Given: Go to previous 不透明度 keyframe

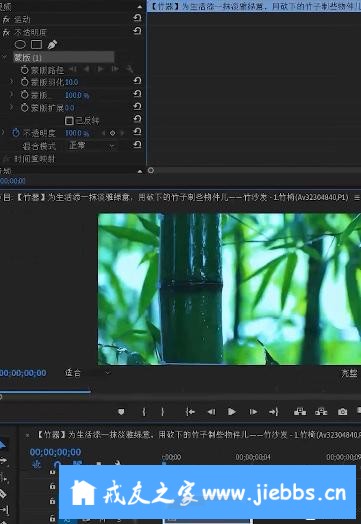Looking at the screenshot, I should pyautogui.click(x=104, y=133).
